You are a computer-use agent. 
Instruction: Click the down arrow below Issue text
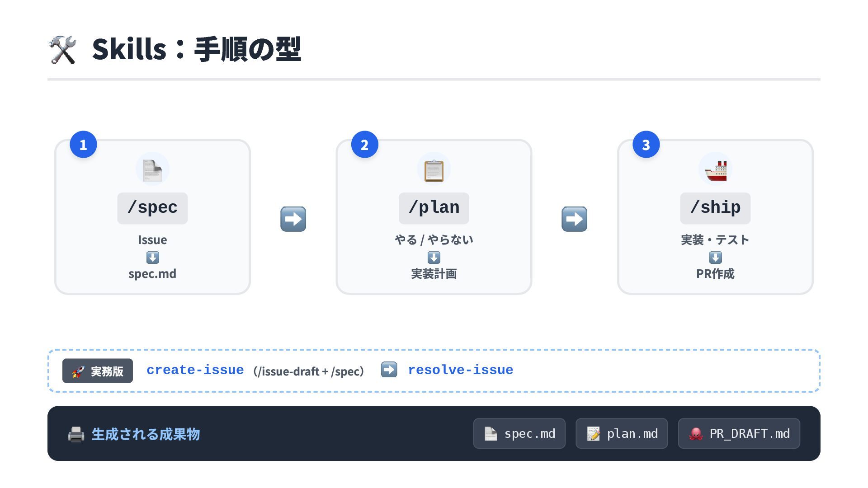pyautogui.click(x=152, y=258)
